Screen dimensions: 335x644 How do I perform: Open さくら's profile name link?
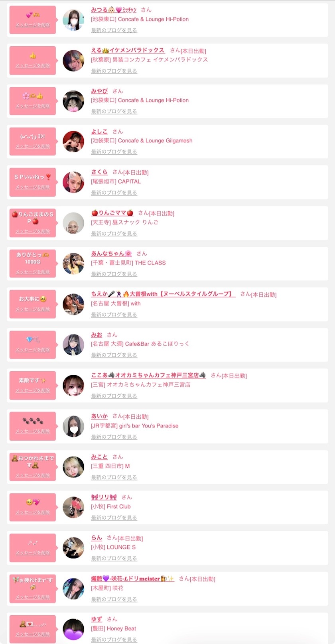click(x=99, y=172)
